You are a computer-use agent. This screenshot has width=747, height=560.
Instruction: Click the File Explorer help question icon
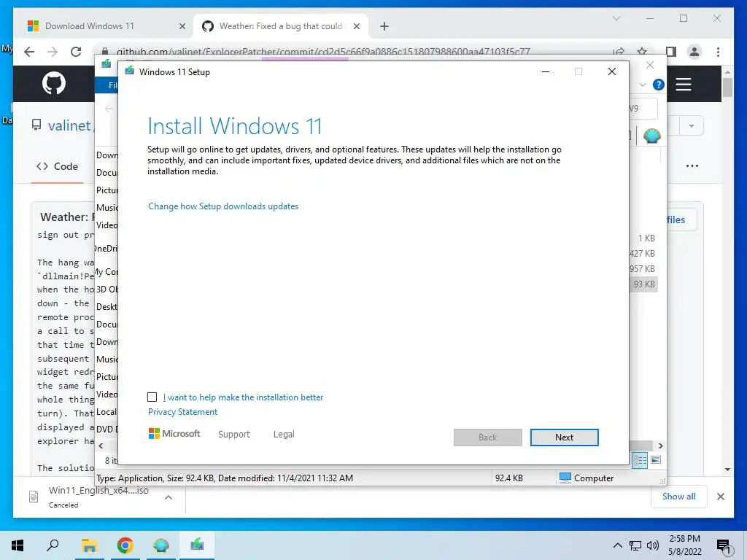[x=659, y=85]
